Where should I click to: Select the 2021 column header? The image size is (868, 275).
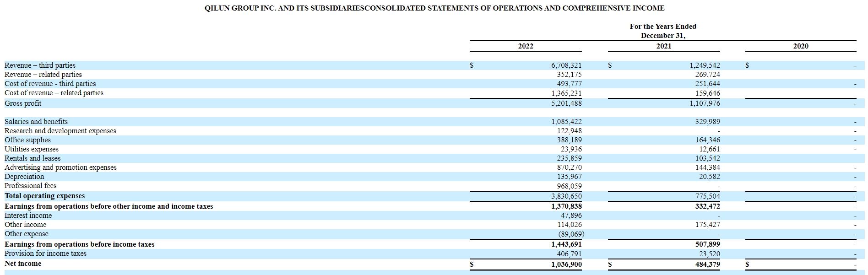click(664, 46)
